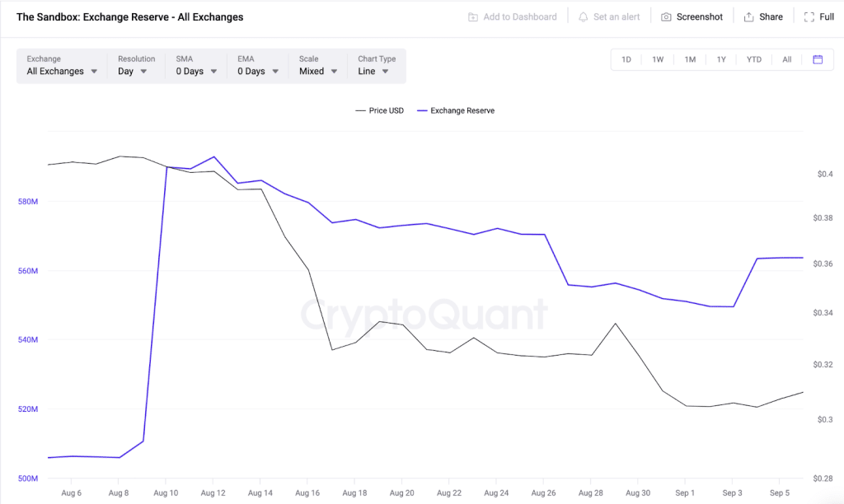Click the Aug 10 reserve spike peak on chart
This screenshot has width=844, height=504.
[x=166, y=167]
